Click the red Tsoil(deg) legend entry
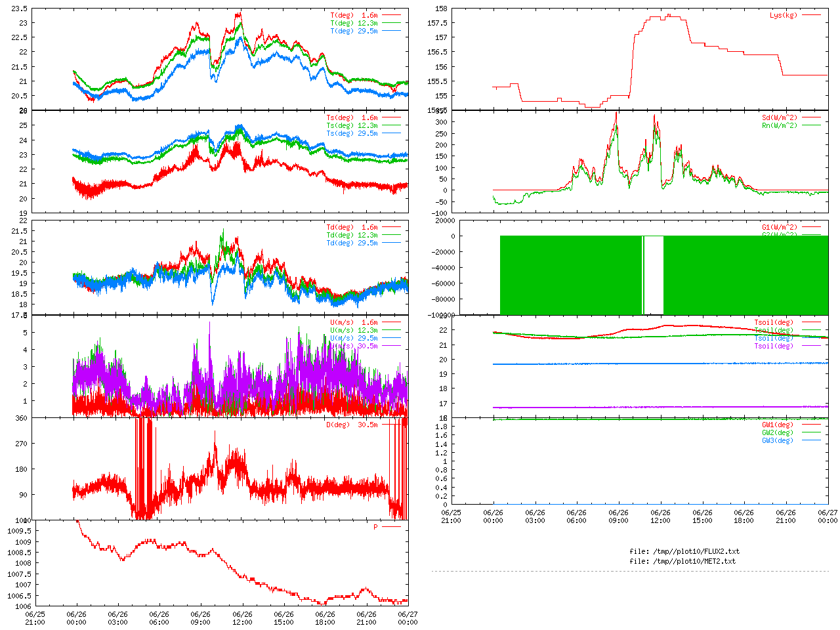Screen dimensions: 840x630 click(x=774, y=322)
